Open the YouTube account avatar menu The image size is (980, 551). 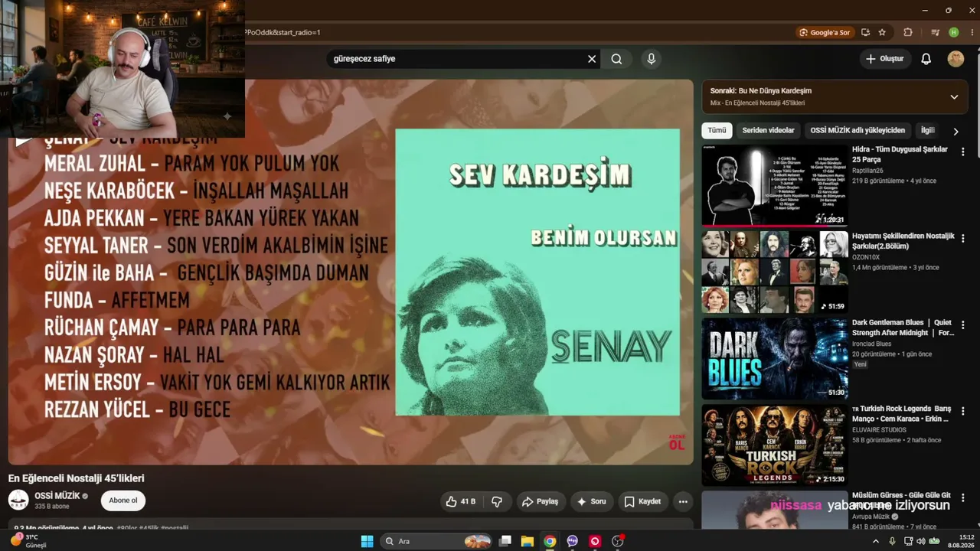pyautogui.click(x=955, y=59)
